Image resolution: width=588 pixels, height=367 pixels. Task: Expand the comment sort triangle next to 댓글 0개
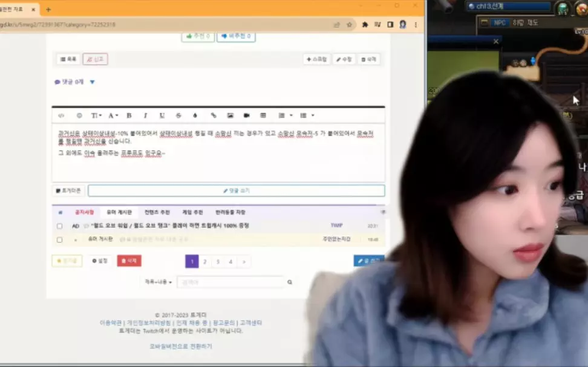(x=92, y=82)
